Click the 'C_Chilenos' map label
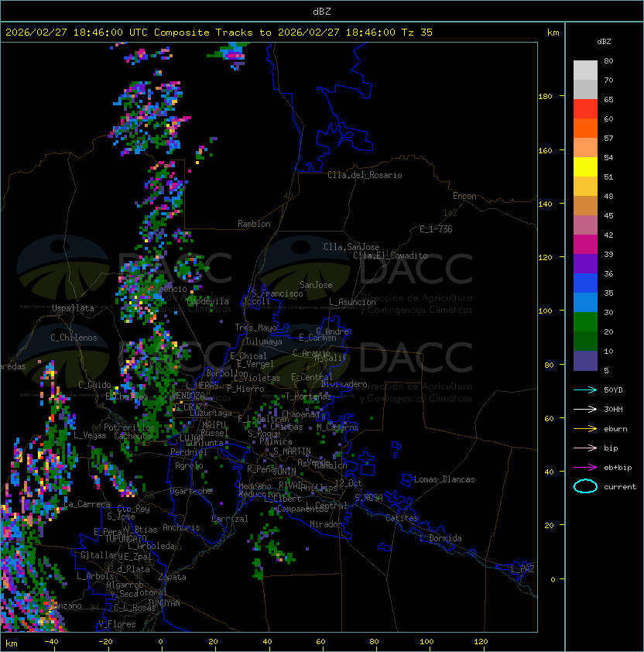 click(x=74, y=338)
